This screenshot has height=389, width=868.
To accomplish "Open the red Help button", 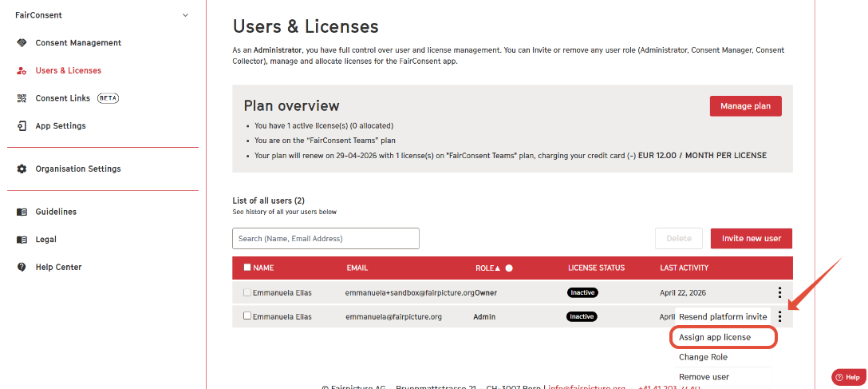I will click(849, 377).
